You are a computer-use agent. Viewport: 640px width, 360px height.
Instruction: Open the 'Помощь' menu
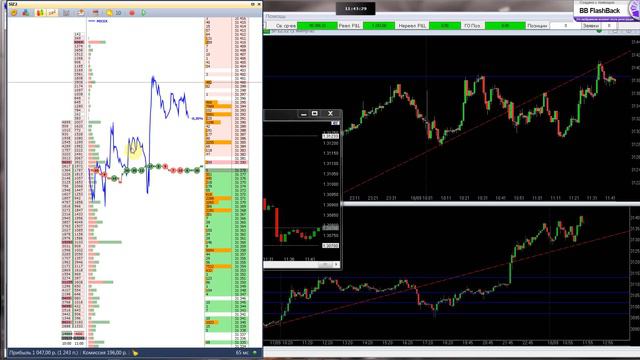[x=276, y=16]
